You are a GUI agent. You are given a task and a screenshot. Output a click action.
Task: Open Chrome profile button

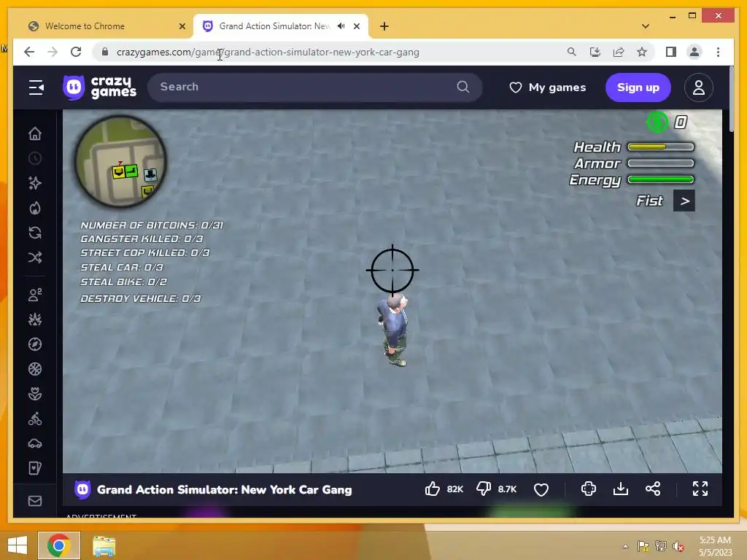[694, 52]
